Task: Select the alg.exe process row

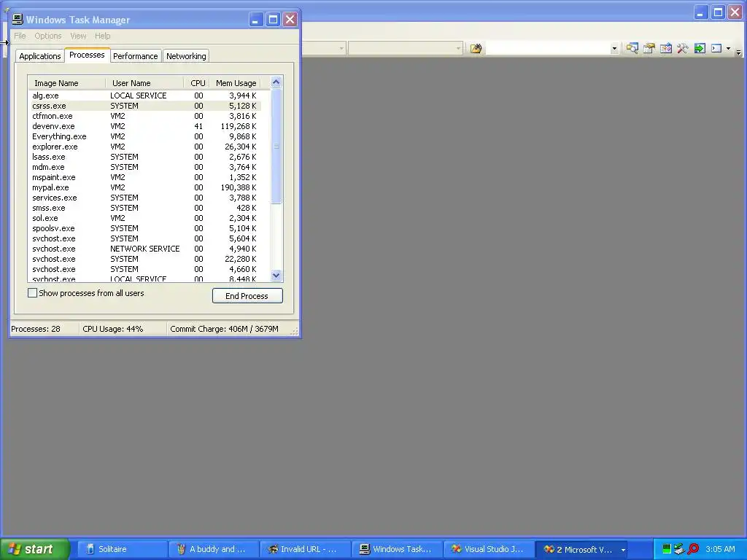Action: (x=145, y=96)
